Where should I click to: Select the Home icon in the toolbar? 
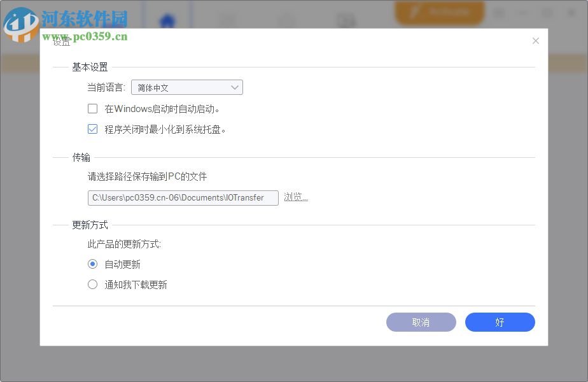click(x=167, y=20)
